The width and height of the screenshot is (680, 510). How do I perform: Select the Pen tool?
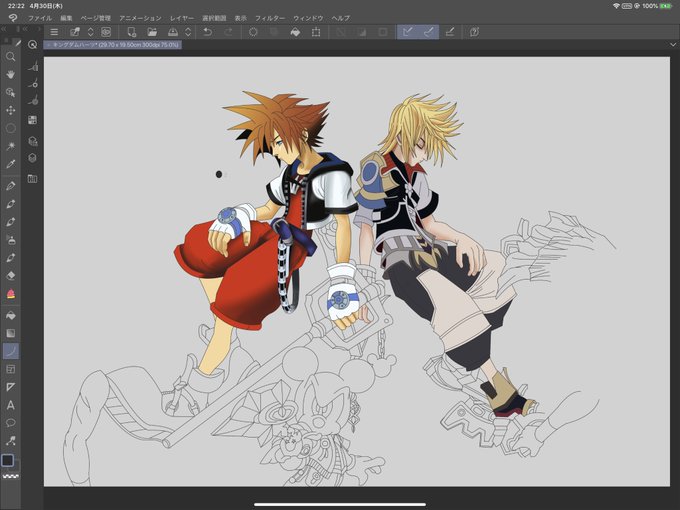pos(10,186)
